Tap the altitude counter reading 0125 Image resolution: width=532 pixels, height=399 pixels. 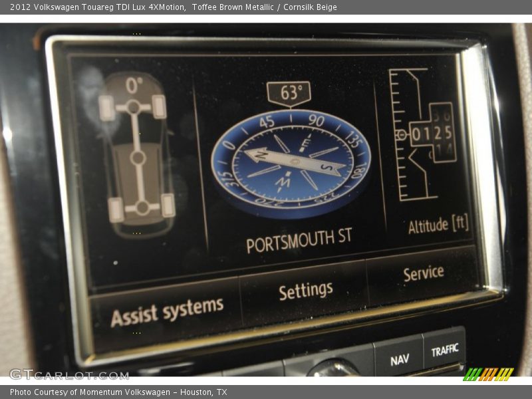432,134
